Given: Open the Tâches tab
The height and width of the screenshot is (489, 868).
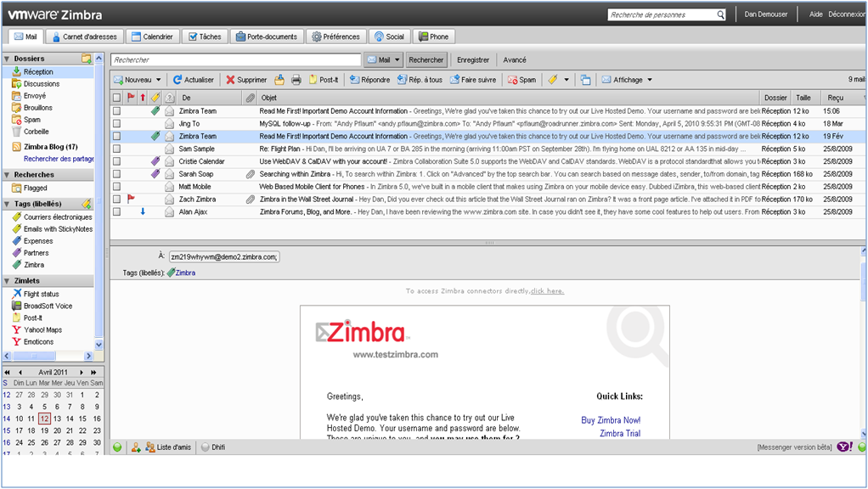Looking at the screenshot, I should click(x=205, y=37).
